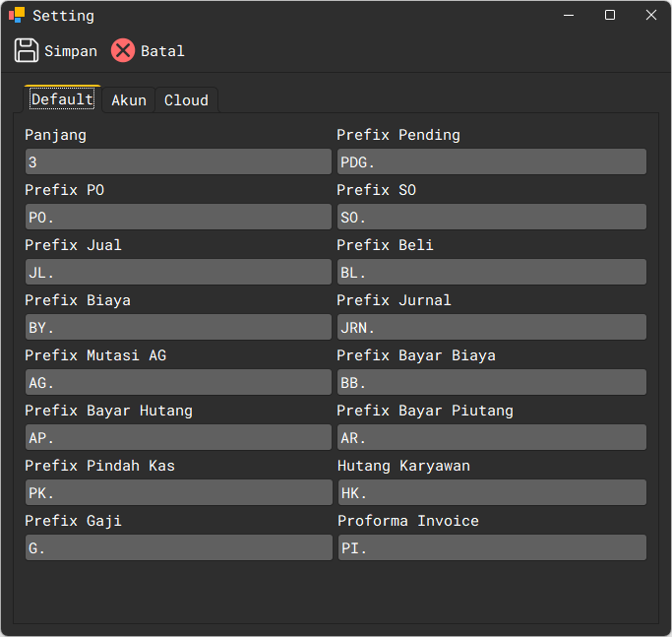Select the Default tab

[62, 100]
